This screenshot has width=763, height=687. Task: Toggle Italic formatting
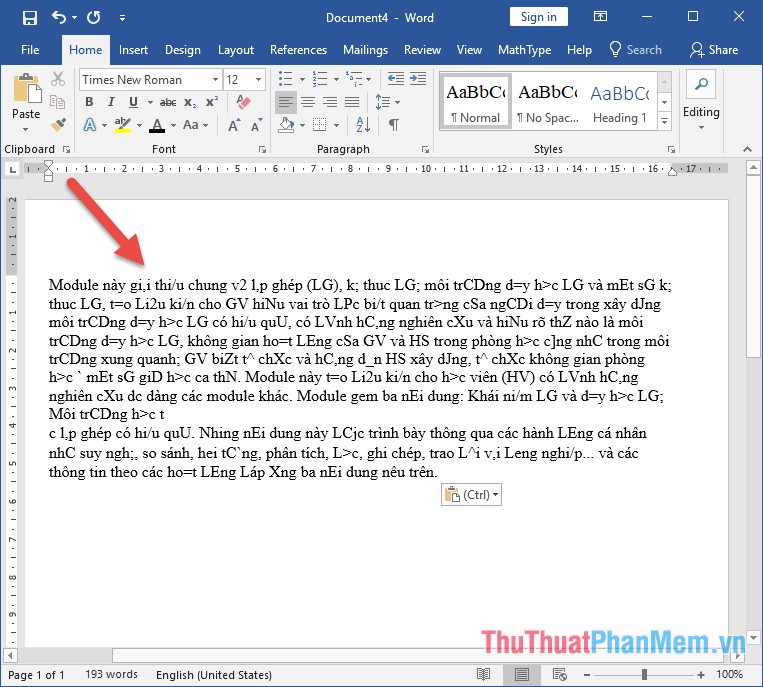click(x=111, y=102)
